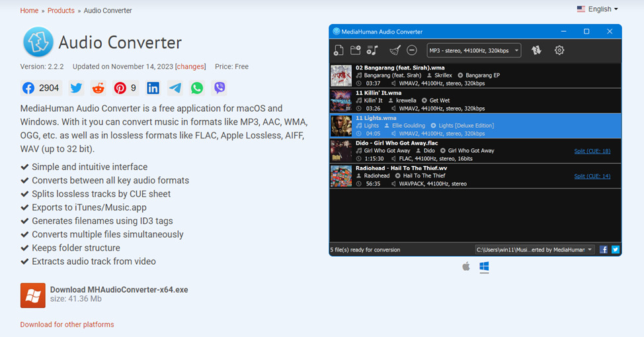644x337 pixels.
Task: Click the Audio Converter breadcrumb text
Action: coord(108,11)
